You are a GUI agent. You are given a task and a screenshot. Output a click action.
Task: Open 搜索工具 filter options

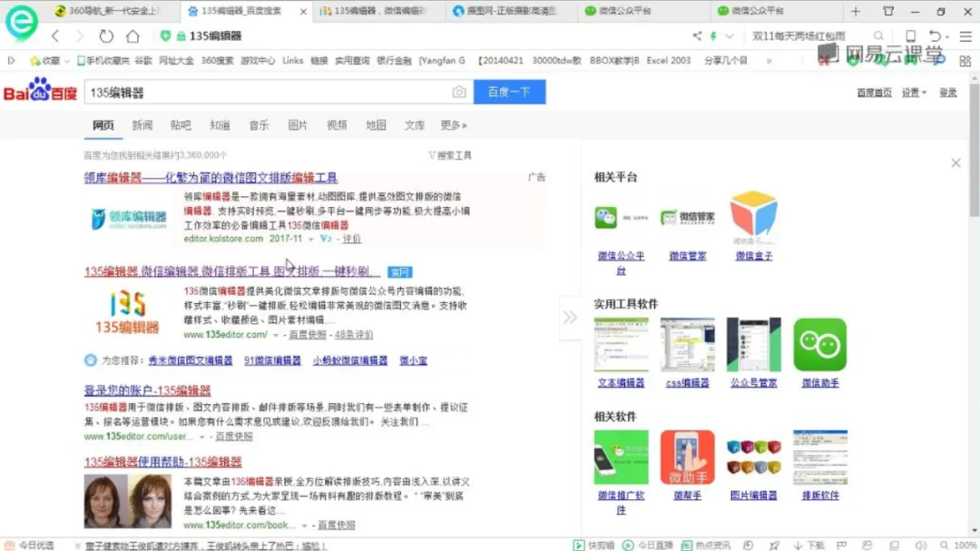[x=450, y=155]
